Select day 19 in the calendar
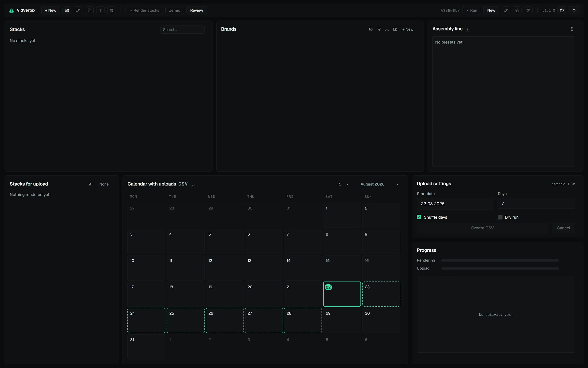 click(225, 294)
